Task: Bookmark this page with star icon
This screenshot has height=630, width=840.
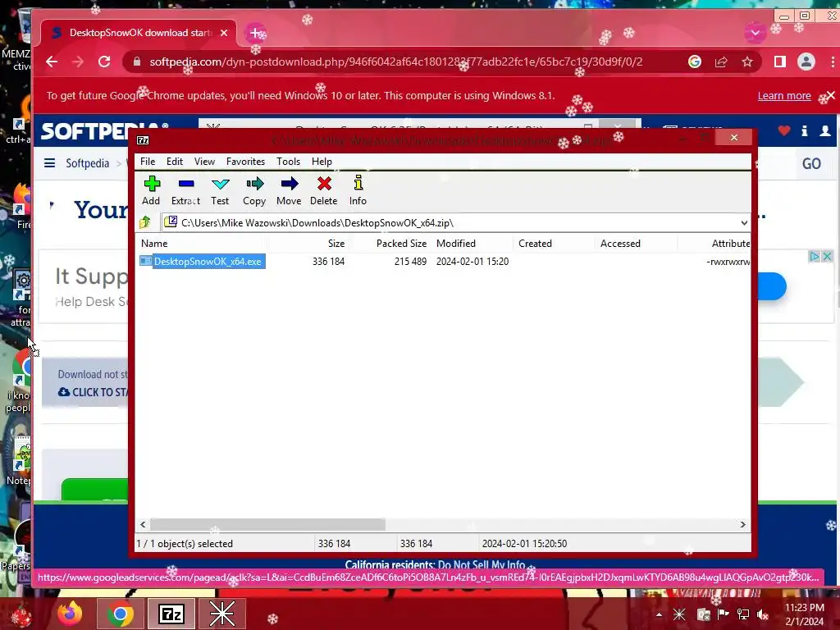Action: coord(747,62)
